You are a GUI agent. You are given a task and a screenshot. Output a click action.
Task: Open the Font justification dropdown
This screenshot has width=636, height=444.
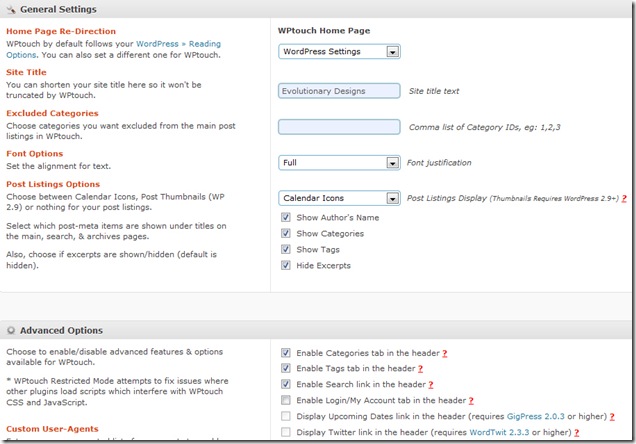pyautogui.click(x=339, y=163)
